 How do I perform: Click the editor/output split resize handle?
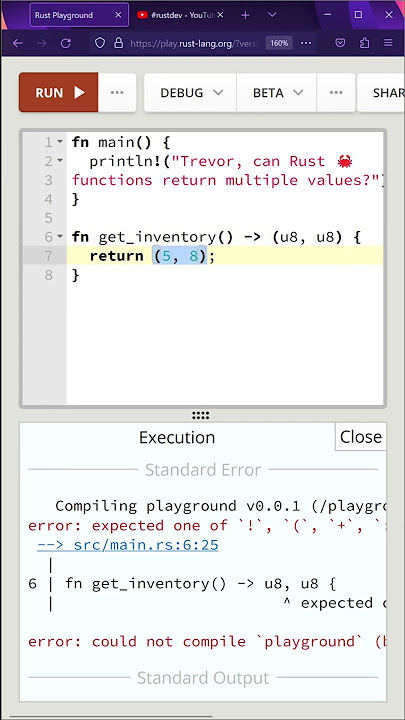[x=201, y=416]
